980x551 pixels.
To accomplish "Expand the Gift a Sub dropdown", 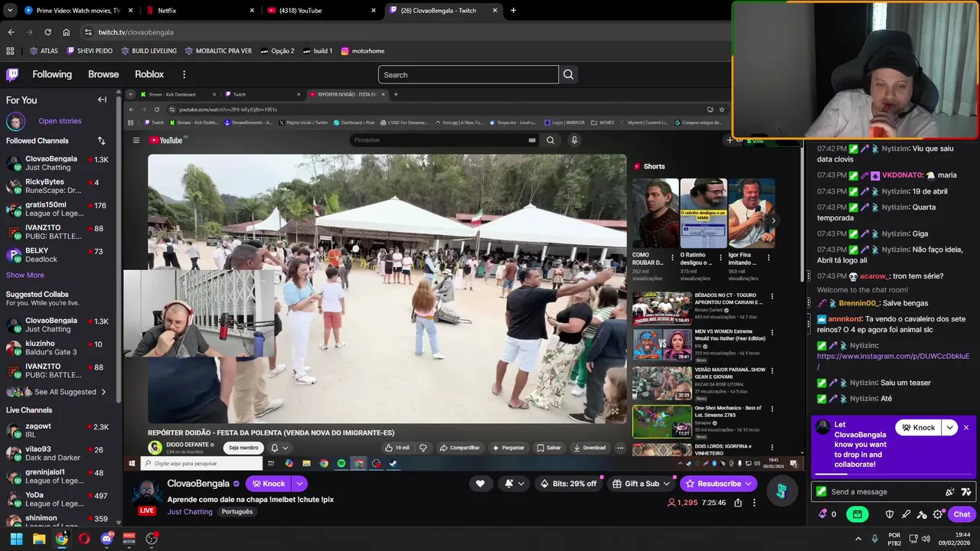I will point(667,483).
